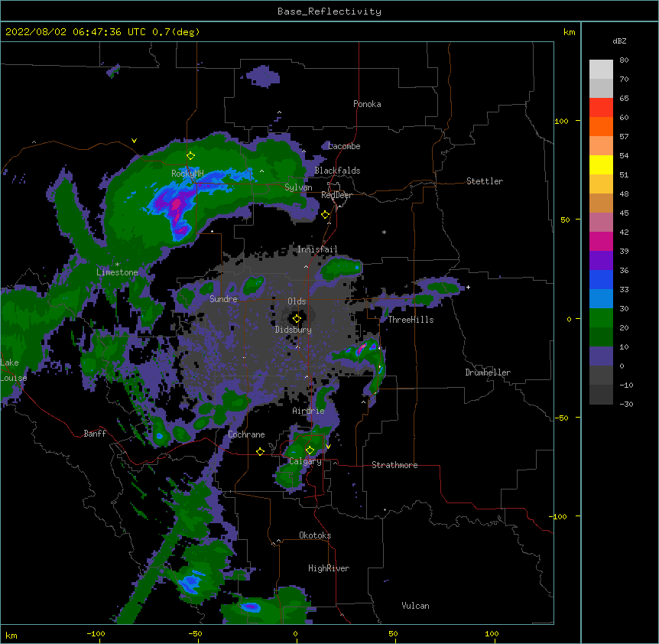The image size is (659, 644).
Task: Click the Vulcan town label
Action: tap(415, 606)
